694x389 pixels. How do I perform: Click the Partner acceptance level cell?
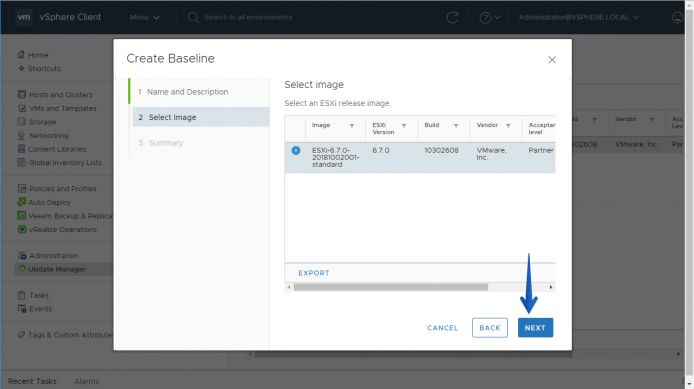coord(541,150)
